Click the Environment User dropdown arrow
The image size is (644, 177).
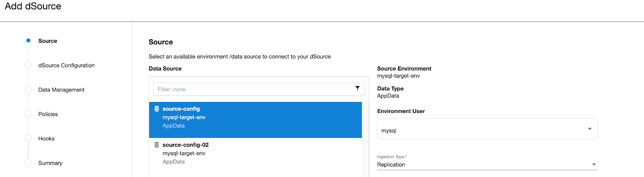point(590,129)
